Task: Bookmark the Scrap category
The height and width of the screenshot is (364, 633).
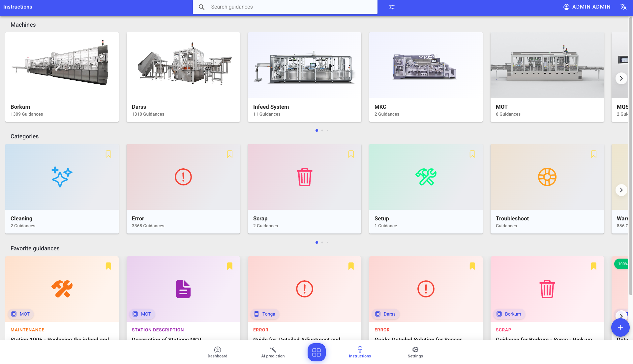Action: point(351,154)
